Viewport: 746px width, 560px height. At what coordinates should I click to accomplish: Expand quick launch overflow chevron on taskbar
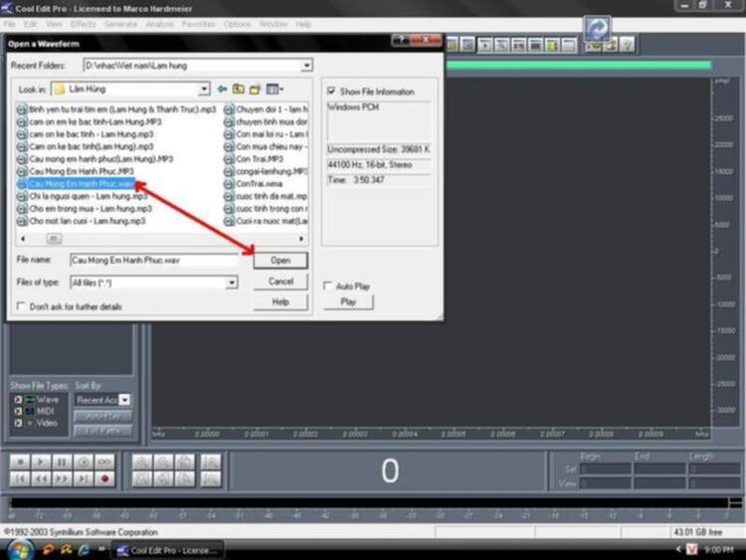101,549
